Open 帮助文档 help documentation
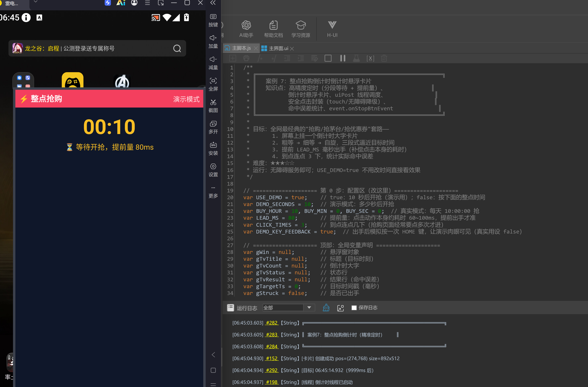The width and height of the screenshot is (588, 387). pos(273,29)
